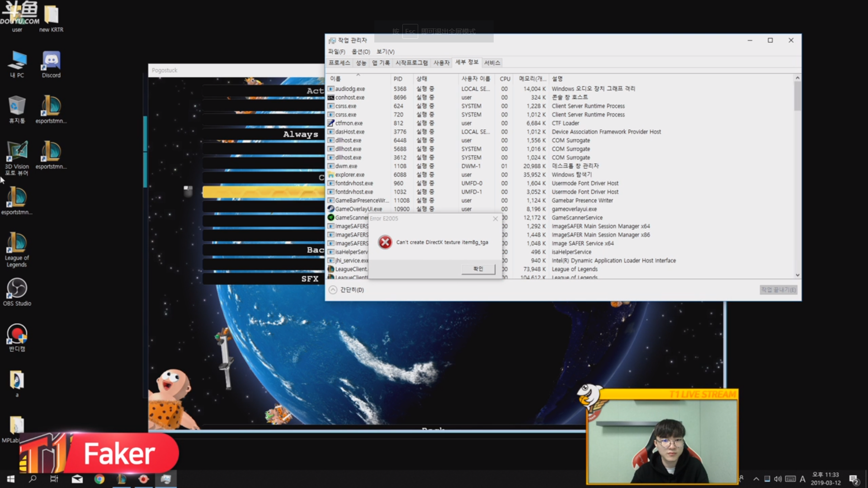Click the Chrome icon in taskbar
Image resolution: width=868 pixels, height=488 pixels.
[99, 479]
